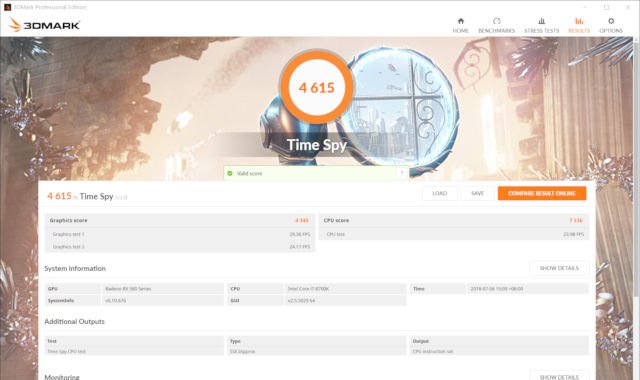Open the Benchmarks gauge icon
The height and width of the screenshot is (380, 640).
tap(496, 21)
